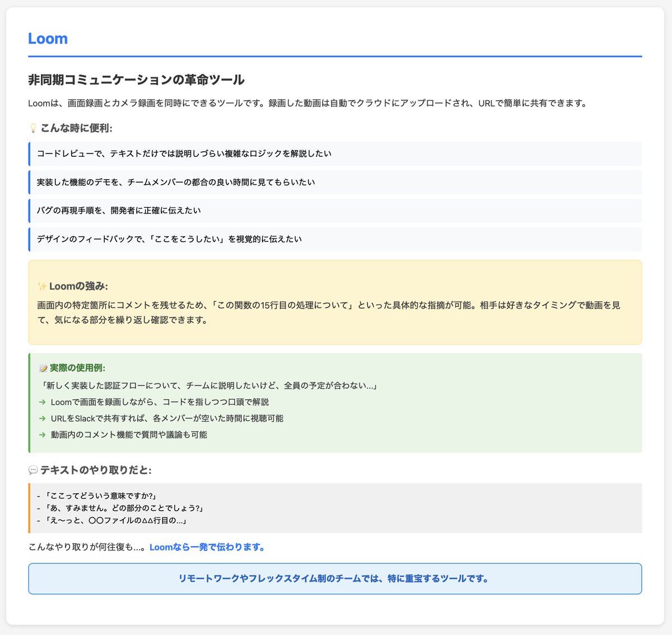Screen dimensions: 672x635
Task: Click the line ここってどういう意味ですか
Action: [x=96, y=496]
